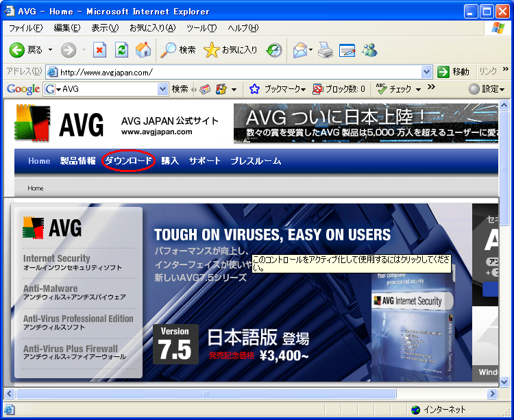This screenshot has height=420, width=514.
Task: Open Search with magnifying glass icon
Action: point(168,50)
